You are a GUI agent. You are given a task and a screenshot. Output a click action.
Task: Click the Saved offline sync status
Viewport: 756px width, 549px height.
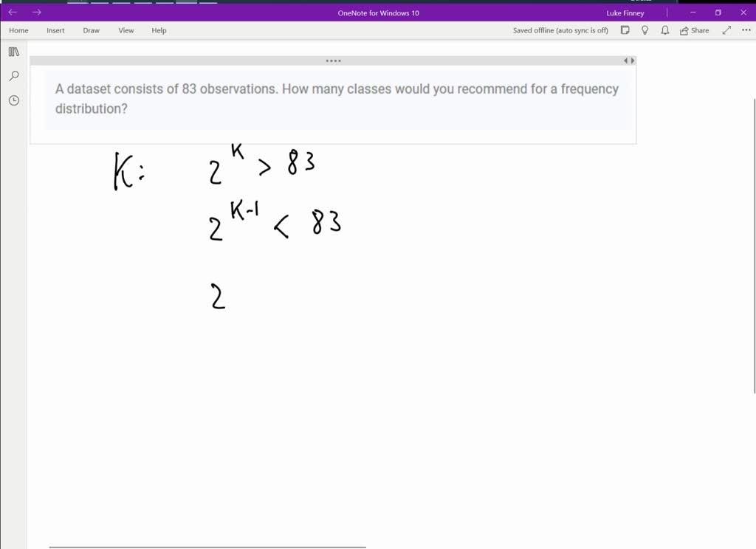[562, 30]
